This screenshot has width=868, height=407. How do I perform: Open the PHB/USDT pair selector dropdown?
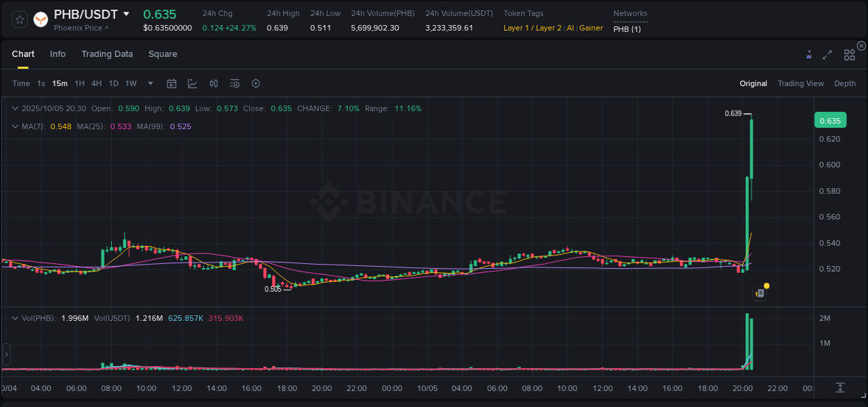pyautogui.click(x=126, y=13)
